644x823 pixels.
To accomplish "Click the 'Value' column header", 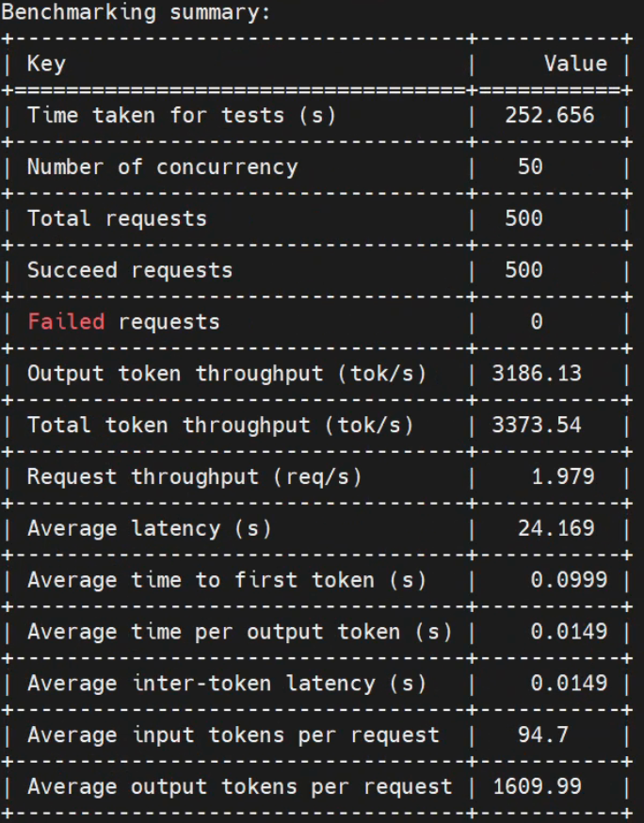I will click(x=575, y=63).
